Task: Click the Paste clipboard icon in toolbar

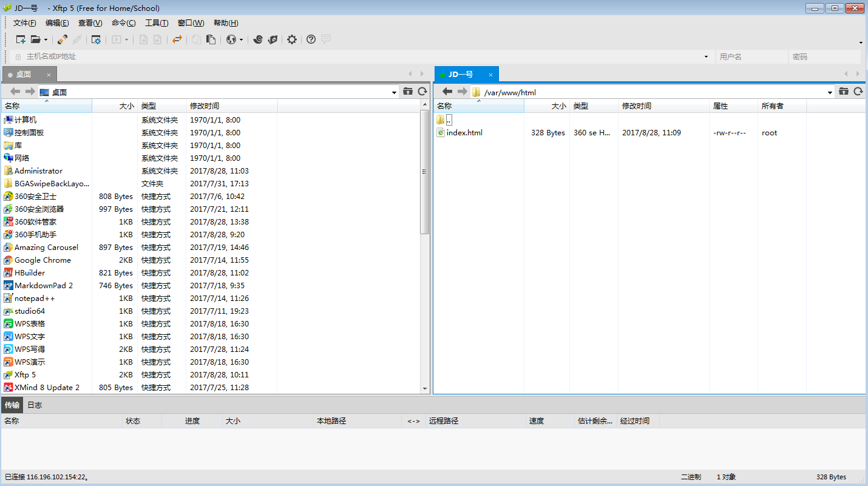Action: pyautogui.click(x=211, y=39)
